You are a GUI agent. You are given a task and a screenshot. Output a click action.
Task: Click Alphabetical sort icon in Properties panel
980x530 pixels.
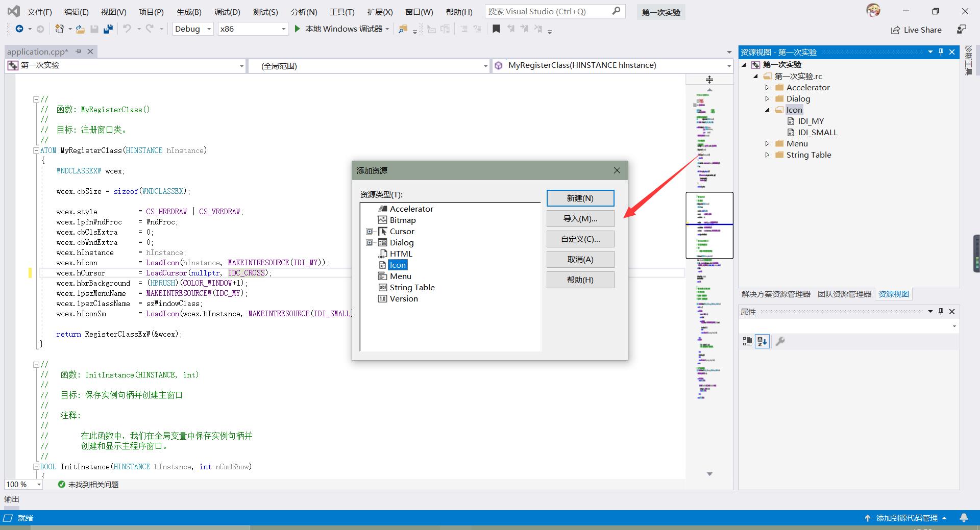[763, 342]
